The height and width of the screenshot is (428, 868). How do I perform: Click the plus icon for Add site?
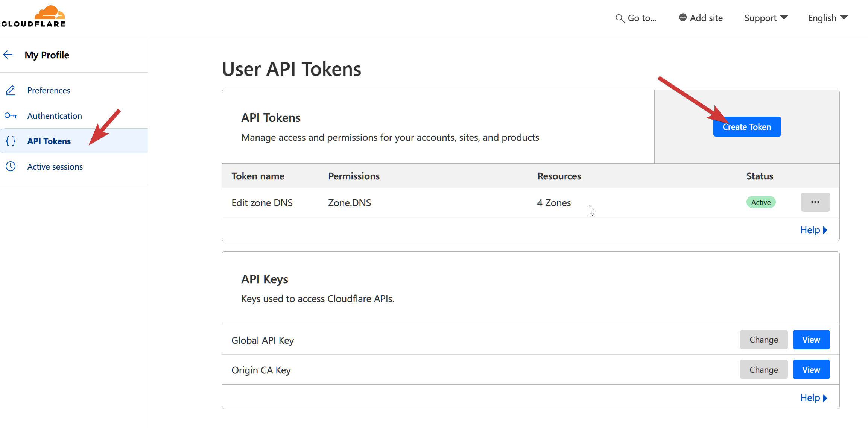pyautogui.click(x=683, y=17)
